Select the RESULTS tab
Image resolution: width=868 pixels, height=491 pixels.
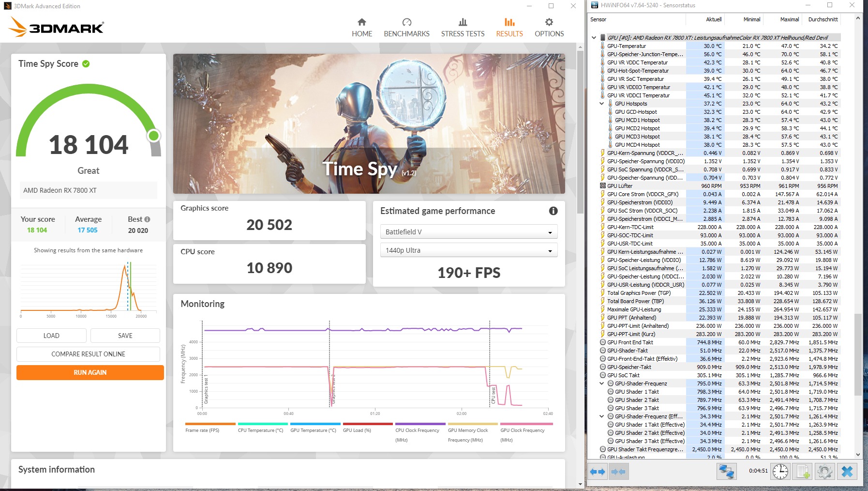coord(509,28)
